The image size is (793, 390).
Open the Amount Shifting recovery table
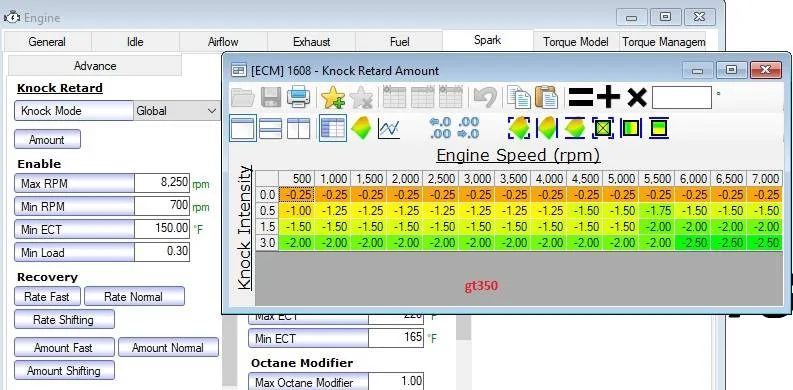coord(64,370)
